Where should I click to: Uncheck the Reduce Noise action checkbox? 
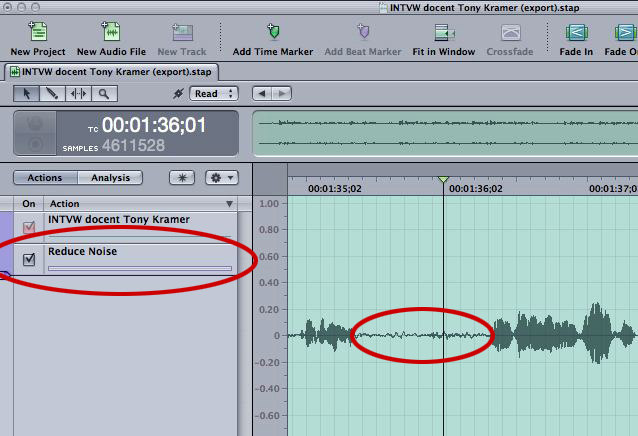pyautogui.click(x=29, y=260)
